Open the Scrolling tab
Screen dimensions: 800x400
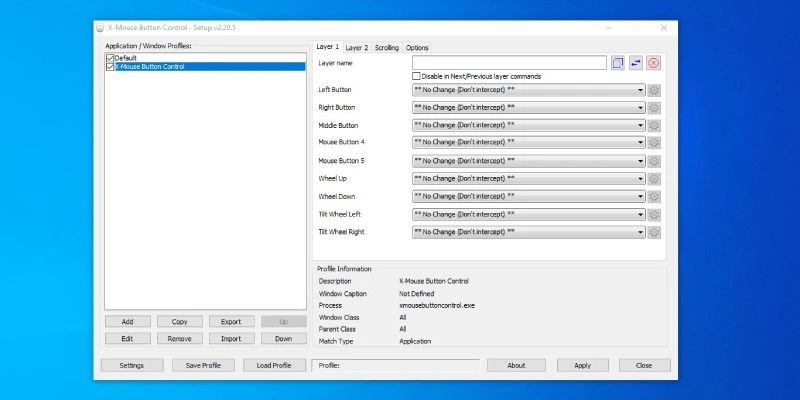[x=387, y=47]
